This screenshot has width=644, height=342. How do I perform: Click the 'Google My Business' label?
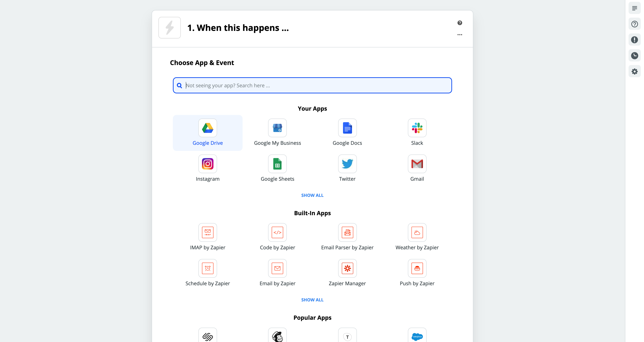point(277,143)
